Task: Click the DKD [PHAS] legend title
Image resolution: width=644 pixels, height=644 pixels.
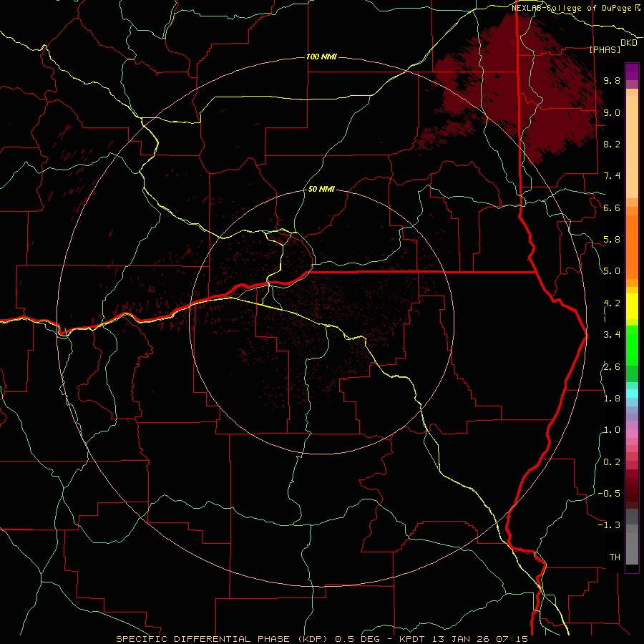Action: click(613, 46)
